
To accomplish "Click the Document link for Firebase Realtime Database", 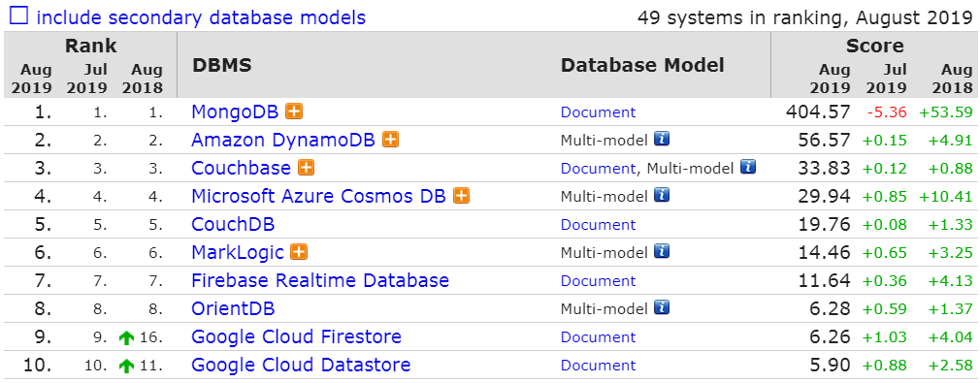I will tap(598, 281).
